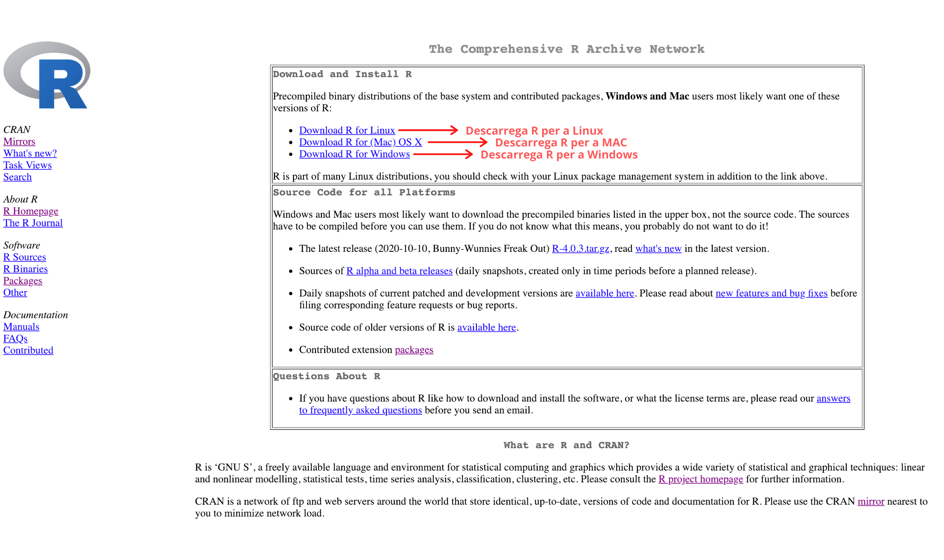Open The R Journal page
The height and width of the screenshot is (560, 944).
[33, 223]
